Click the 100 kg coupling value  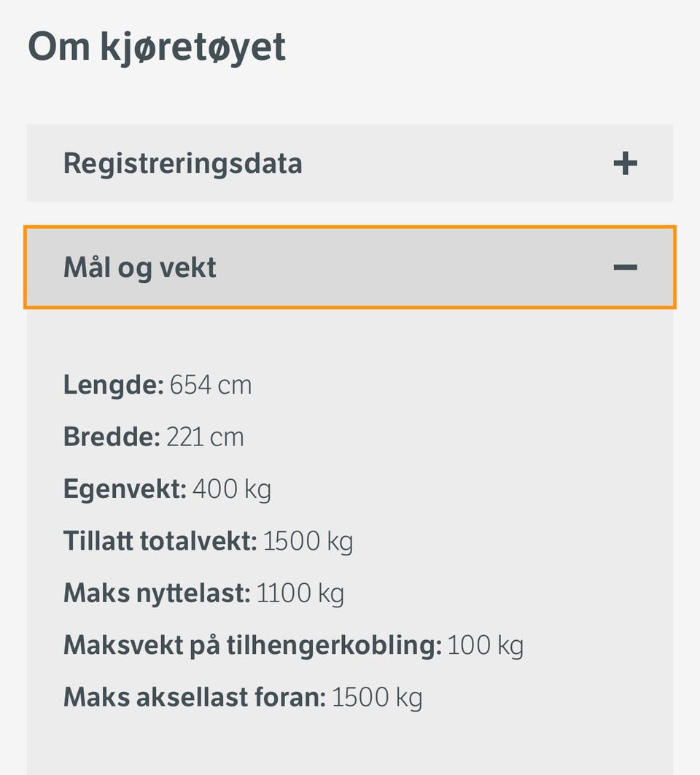pyautogui.click(x=485, y=645)
